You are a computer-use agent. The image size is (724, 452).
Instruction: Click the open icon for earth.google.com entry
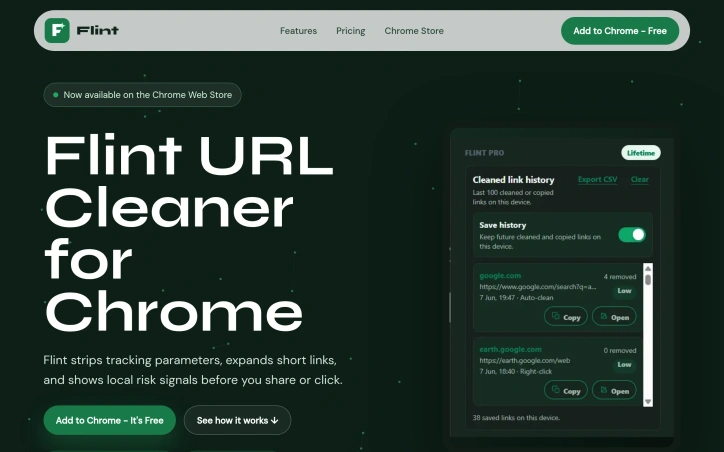click(x=603, y=390)
